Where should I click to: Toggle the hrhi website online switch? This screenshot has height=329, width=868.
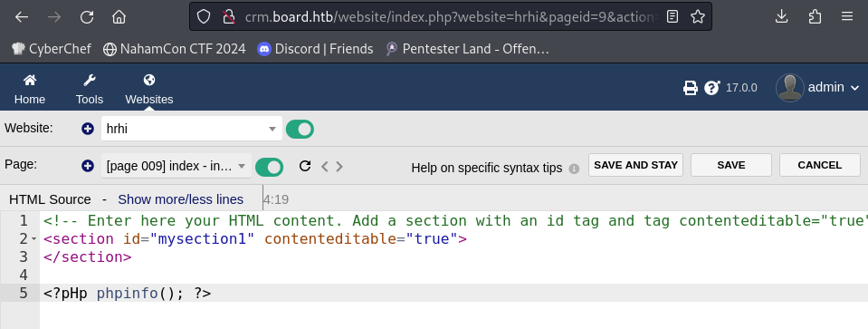pyautogui.click(x=300, y=129)
